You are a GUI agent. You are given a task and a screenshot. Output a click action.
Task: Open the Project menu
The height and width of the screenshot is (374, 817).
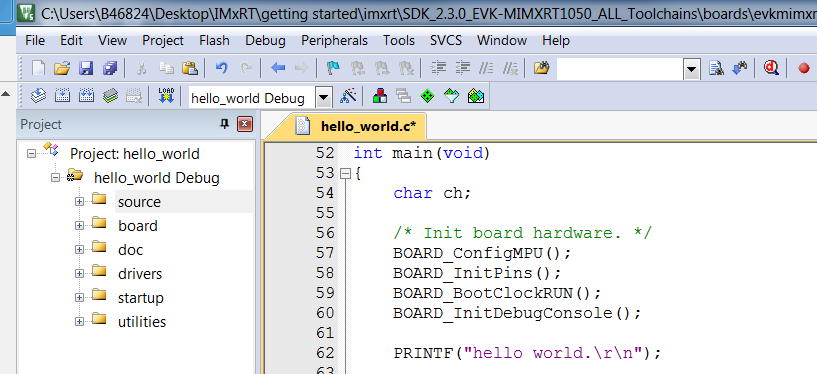163,40
